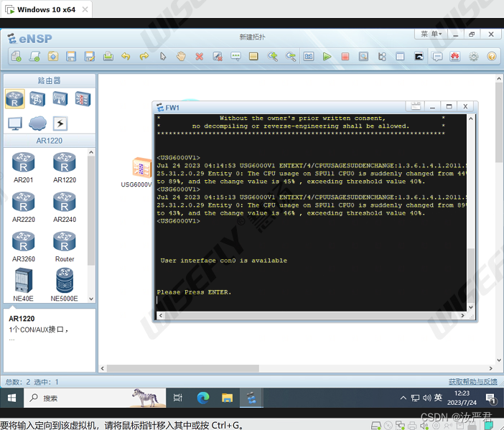Pick the AR2220 router device
Viewport: 504px width, 430px height.
pos(23,207)
